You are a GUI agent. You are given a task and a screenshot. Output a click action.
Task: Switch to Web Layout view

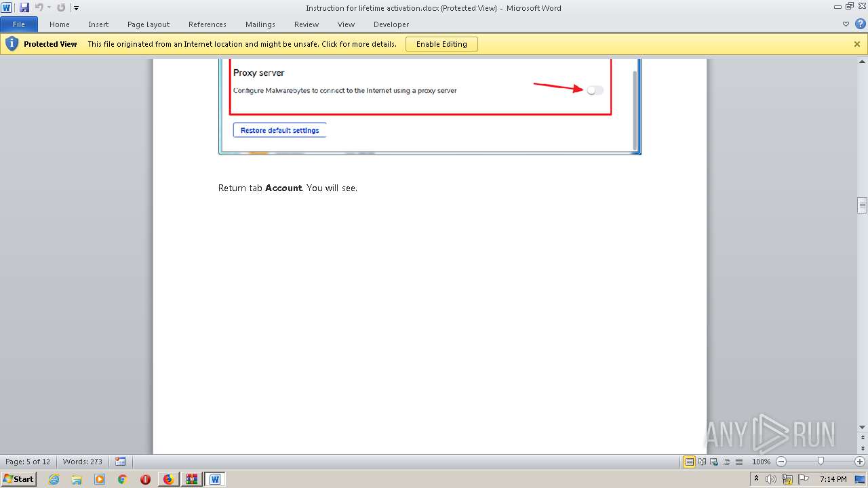[x=713, y=462]
